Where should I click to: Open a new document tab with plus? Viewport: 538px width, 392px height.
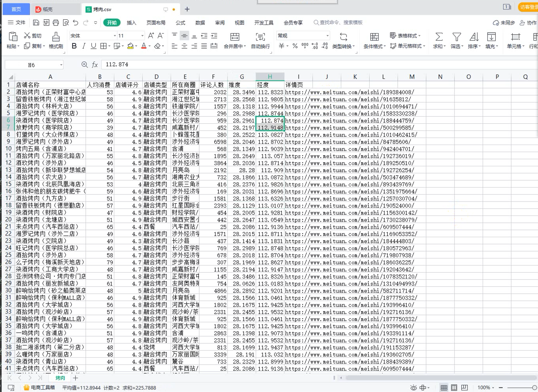click(x=187, y=9)
